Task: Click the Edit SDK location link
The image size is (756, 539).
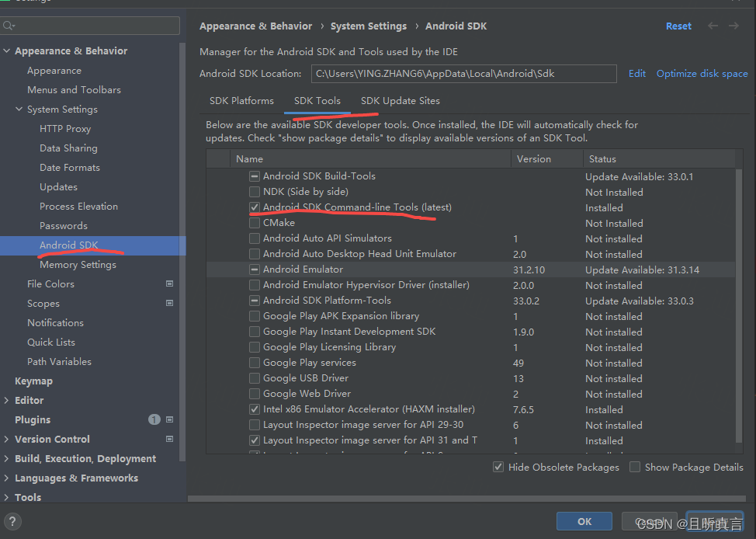Action: coord(637,73)
